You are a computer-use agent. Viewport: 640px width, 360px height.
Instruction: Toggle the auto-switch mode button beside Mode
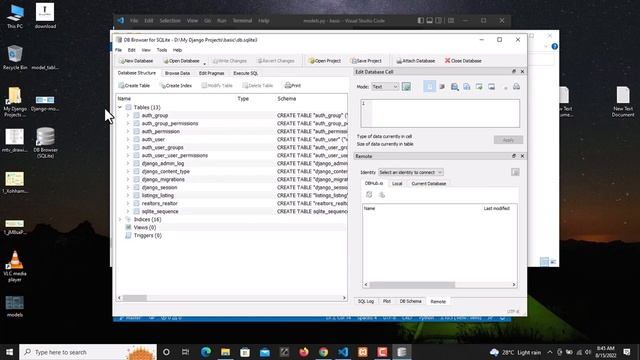pos(406,87)
